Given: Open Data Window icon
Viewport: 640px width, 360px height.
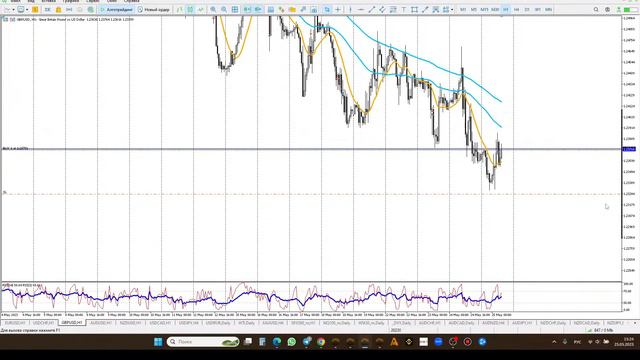Looking at the screenshot, I should tap(48, 9).
